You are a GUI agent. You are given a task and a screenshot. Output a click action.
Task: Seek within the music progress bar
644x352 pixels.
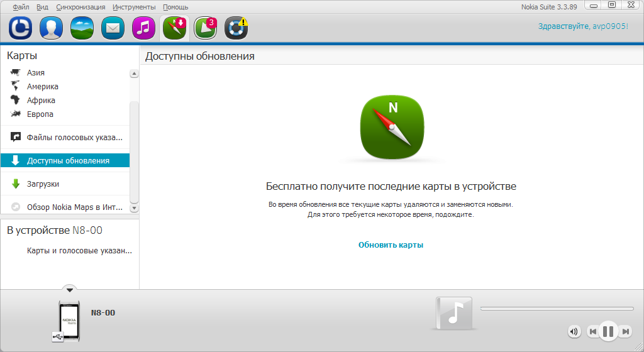tap(557, 309)
